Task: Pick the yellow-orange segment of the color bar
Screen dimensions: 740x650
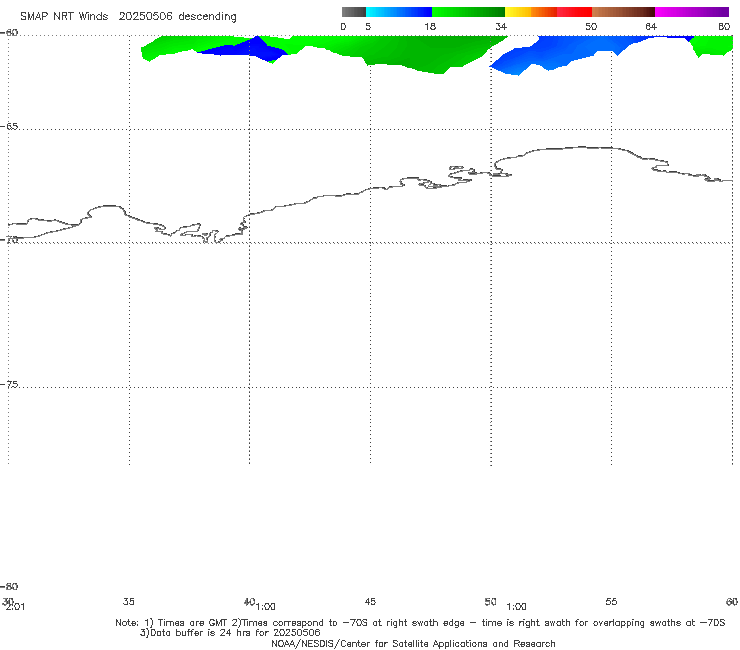Action: click(x=531, y=12)
